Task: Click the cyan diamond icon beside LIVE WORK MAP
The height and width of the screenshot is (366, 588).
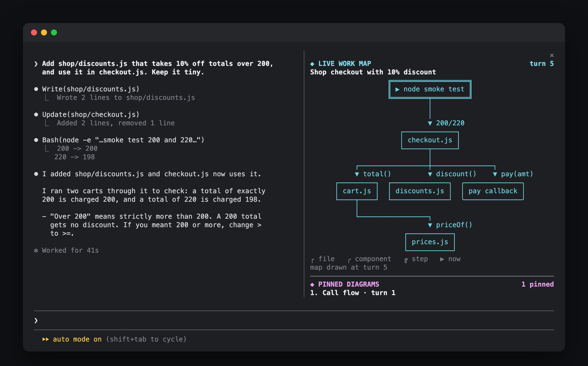Action: pyautogui.click(x=312, y=64)
